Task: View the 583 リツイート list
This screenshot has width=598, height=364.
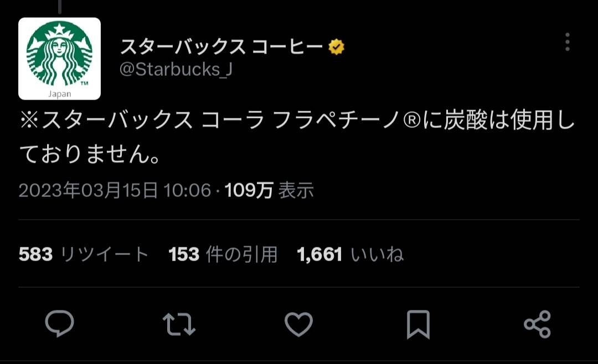Action: 84,254
